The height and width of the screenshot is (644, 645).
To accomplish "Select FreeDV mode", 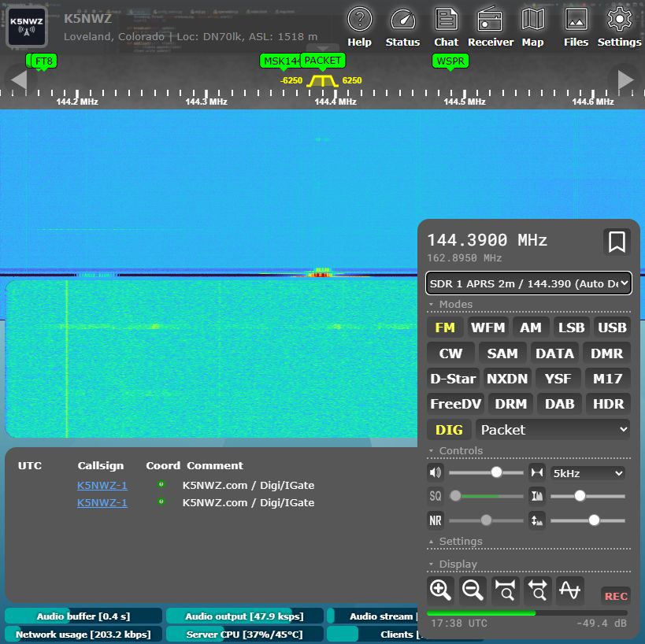I will click(456, 404).
